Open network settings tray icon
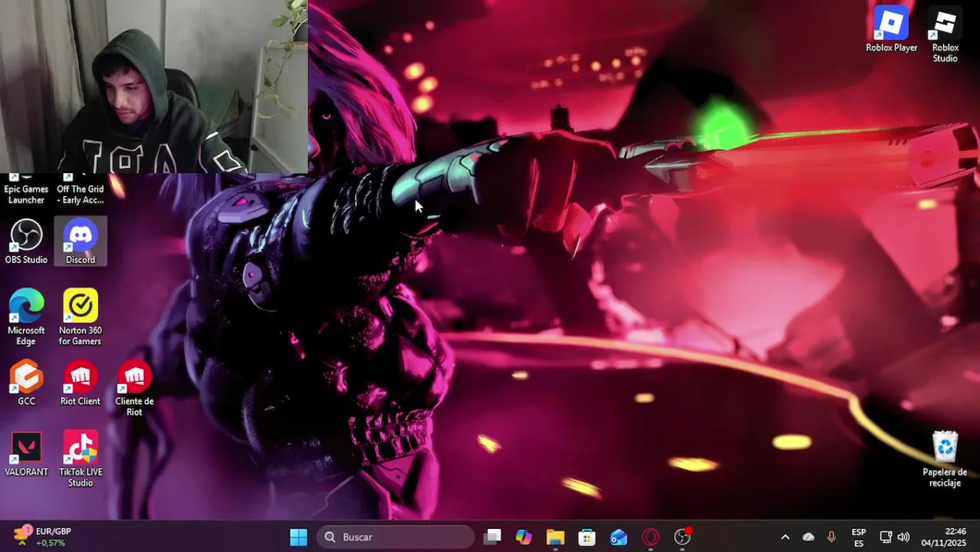The image size is (980, 552). 886,537
